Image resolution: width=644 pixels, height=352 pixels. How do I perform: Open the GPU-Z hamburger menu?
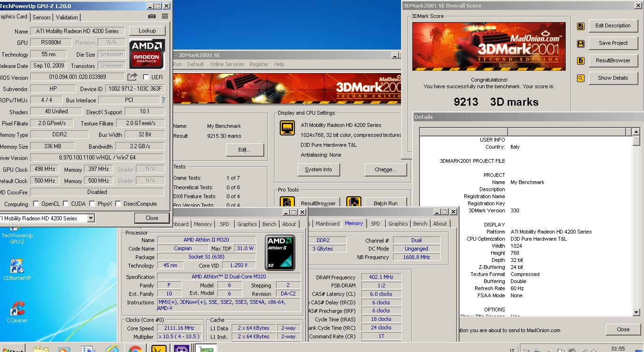coord(165,17)
